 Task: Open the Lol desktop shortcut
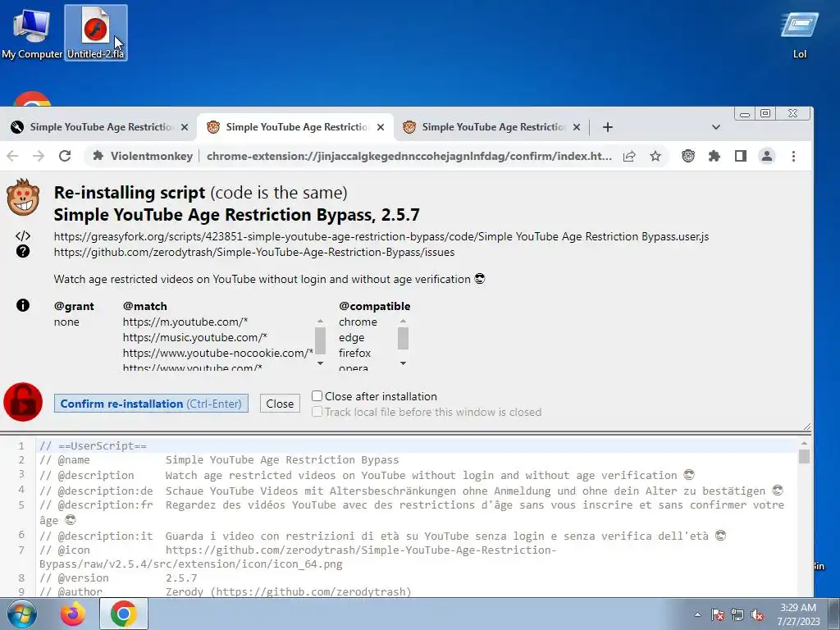(x=799, y=34)
